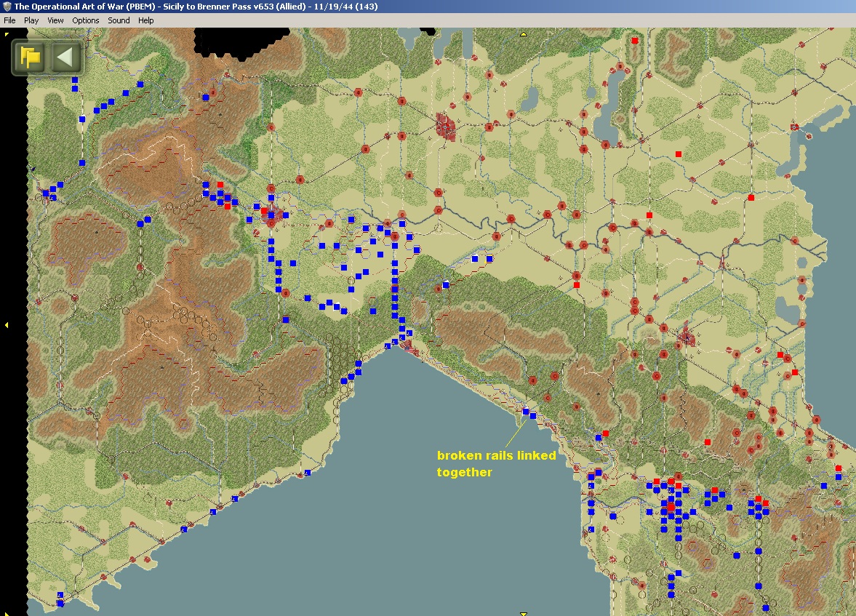This screenshot has width=856, height=616.
Task: Click the yellow corner scroll arrow above the flags button
Action: pyautogui.click(x=7, y=34)
